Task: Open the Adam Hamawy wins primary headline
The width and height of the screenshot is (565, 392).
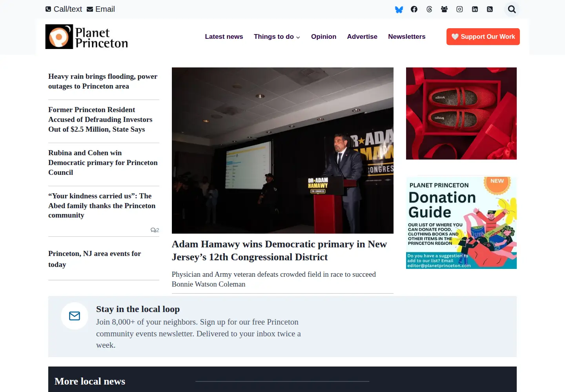Action: (279, 250)
